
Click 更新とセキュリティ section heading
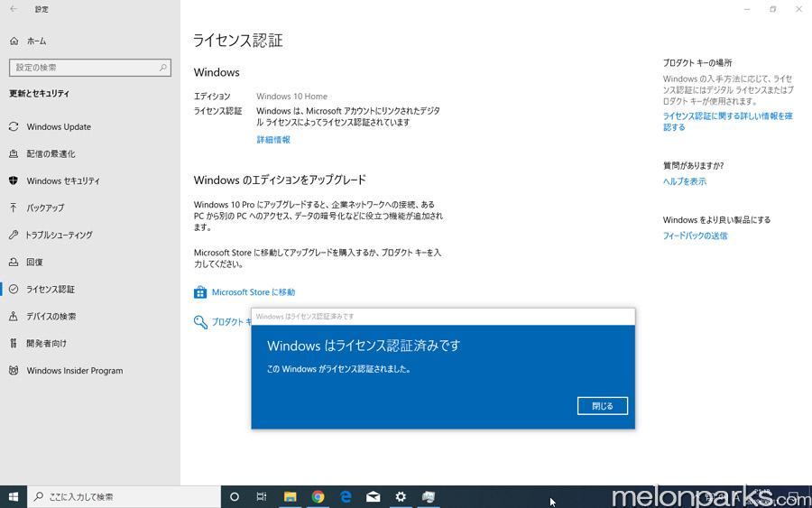click(40, 93)
